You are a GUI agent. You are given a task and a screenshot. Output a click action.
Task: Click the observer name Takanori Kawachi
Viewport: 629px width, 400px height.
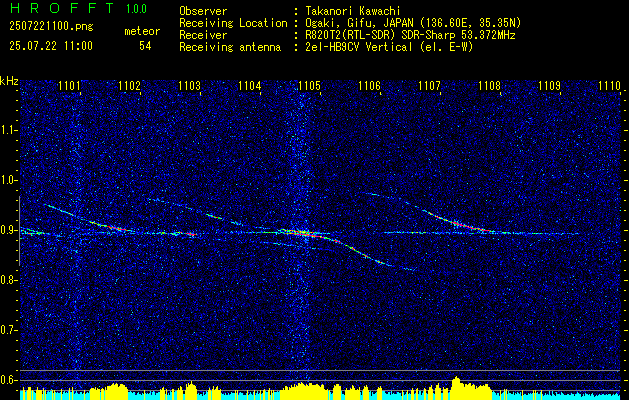pyautogui.click(x=352, y=11)
